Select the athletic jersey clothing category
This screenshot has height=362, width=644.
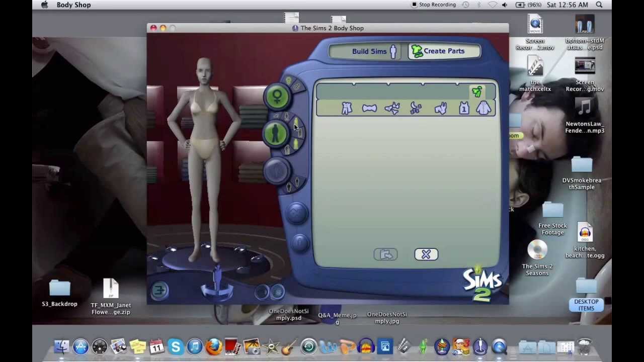(x=464, y=108)
